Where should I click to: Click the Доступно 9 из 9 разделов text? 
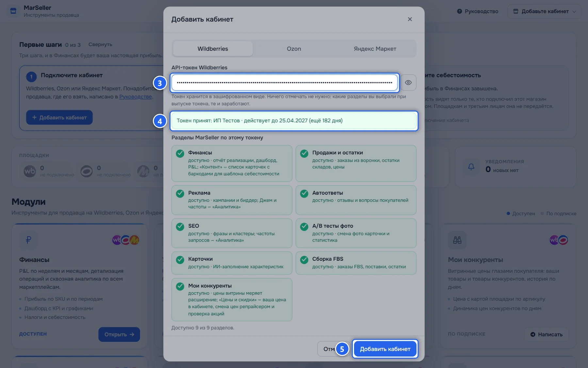(x=203, y=328)
